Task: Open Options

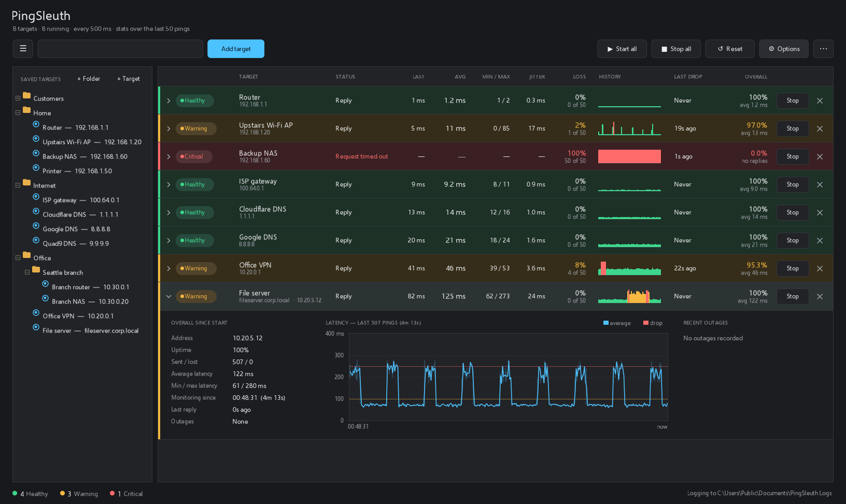Action: click(784, 49)
